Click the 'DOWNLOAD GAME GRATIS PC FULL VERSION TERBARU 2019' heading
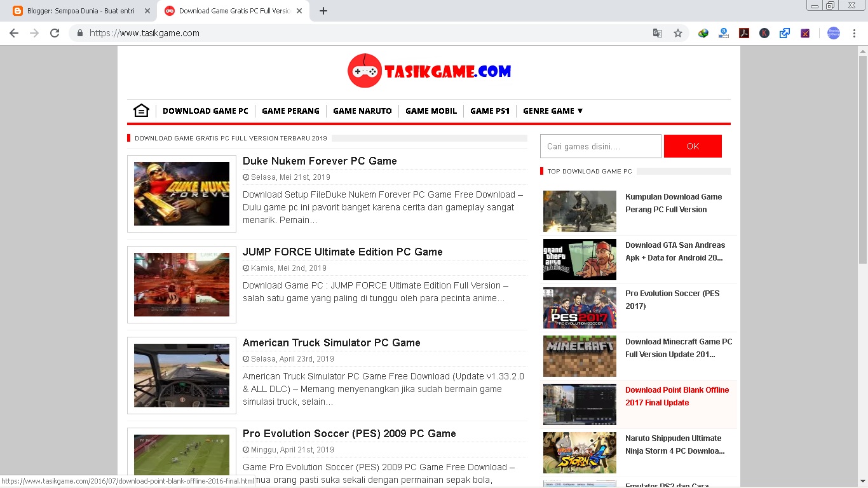 [231, 138]
